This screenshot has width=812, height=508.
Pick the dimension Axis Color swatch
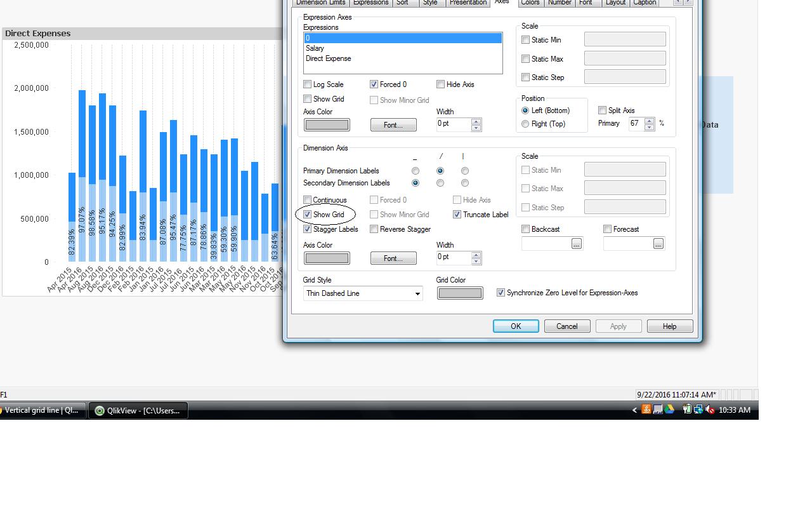tap(327, 258)
